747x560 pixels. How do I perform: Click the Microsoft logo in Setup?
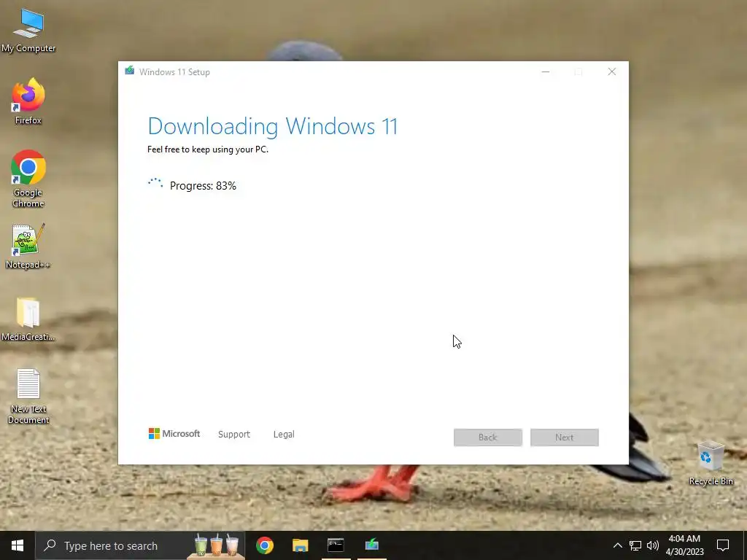pos(174,433)
